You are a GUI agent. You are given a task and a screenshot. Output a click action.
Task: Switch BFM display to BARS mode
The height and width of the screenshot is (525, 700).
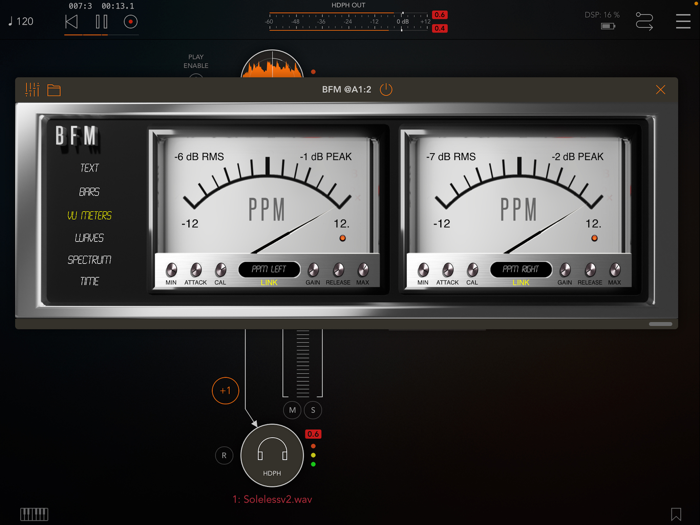click(89, 192)
